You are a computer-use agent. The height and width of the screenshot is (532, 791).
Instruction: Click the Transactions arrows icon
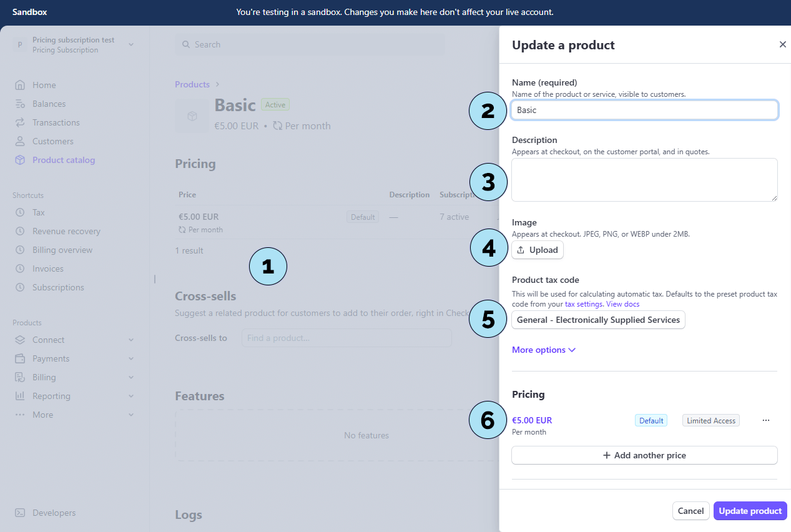click(x=20, y=122)
